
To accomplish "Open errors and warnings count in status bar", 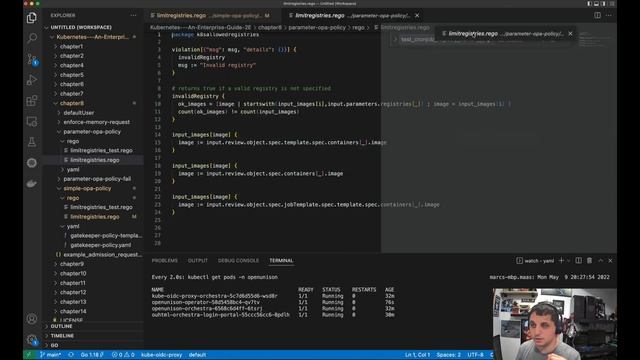I will (x=123, y=355).
